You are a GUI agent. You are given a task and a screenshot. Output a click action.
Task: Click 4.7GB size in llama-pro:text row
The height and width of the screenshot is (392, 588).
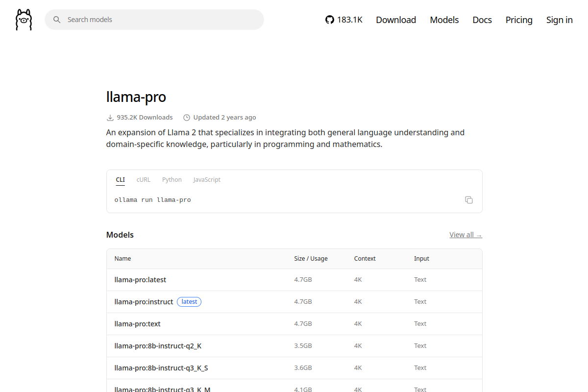point(303,324)
